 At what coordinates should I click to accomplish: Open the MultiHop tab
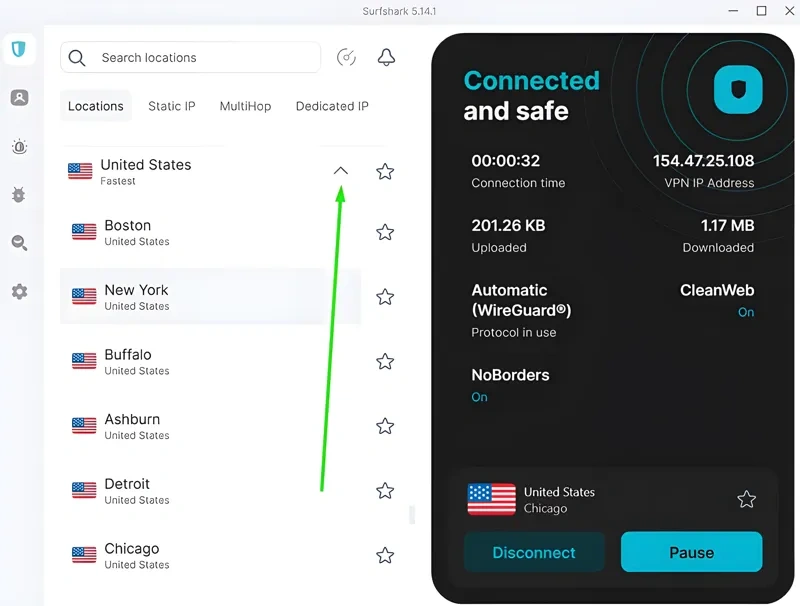coord(245,106)
